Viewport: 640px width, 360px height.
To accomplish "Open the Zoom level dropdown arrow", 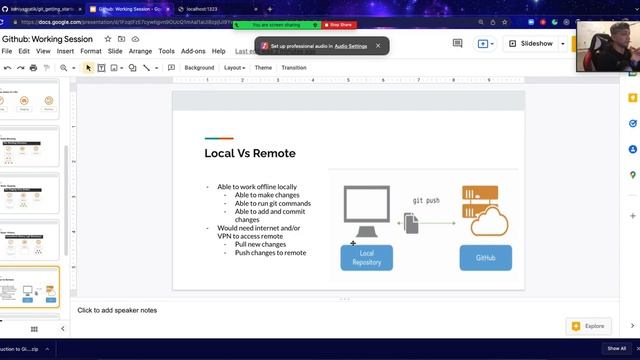I will pyautogui.click(x=74, y=68).
